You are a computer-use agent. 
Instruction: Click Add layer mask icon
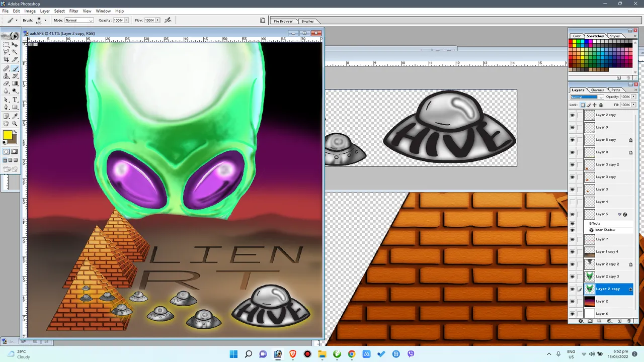[x=591, y=321]
